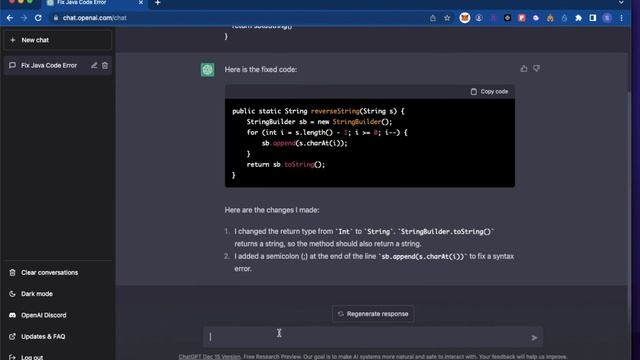Click 'Here are the changes I made:' text
This screenshot has height=360, width=640.
[x=272, y=210]
